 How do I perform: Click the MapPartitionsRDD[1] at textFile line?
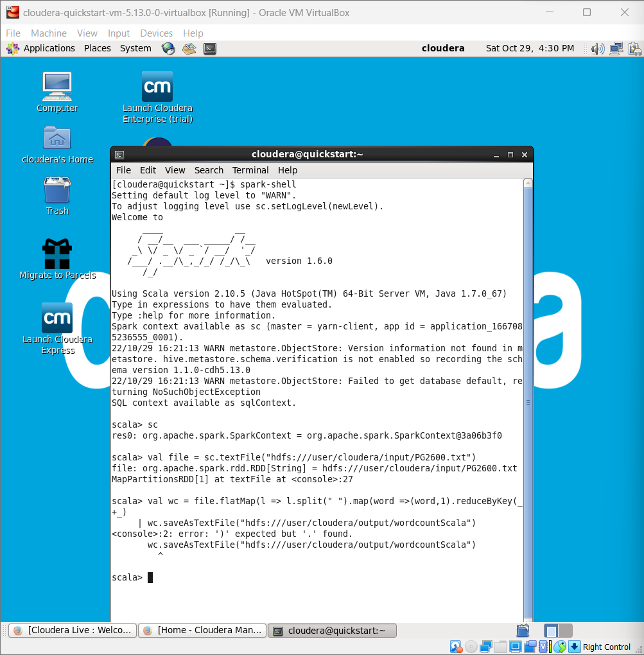pos(232,480)
